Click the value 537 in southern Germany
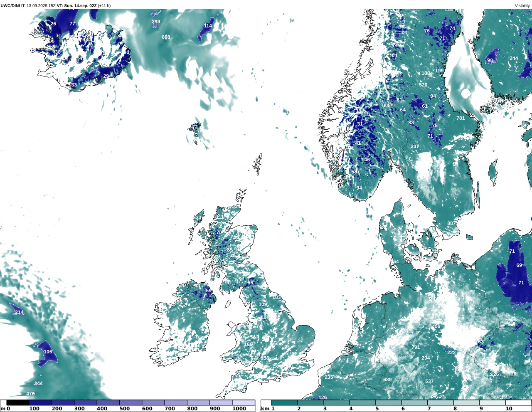The width and height of the screenshot is (532, 412). pos(429,382)
